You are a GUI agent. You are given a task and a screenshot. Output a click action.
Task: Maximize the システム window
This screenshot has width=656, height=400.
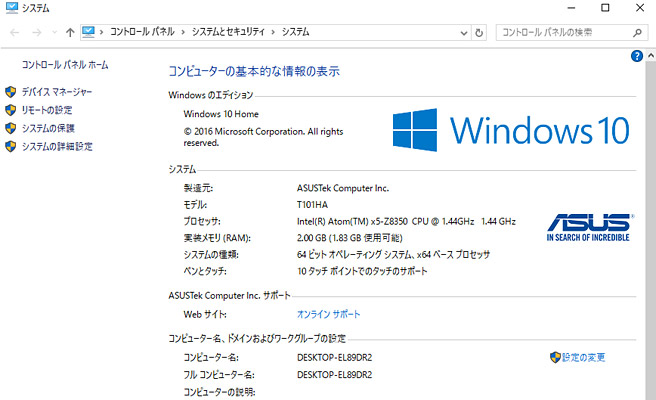605,8
